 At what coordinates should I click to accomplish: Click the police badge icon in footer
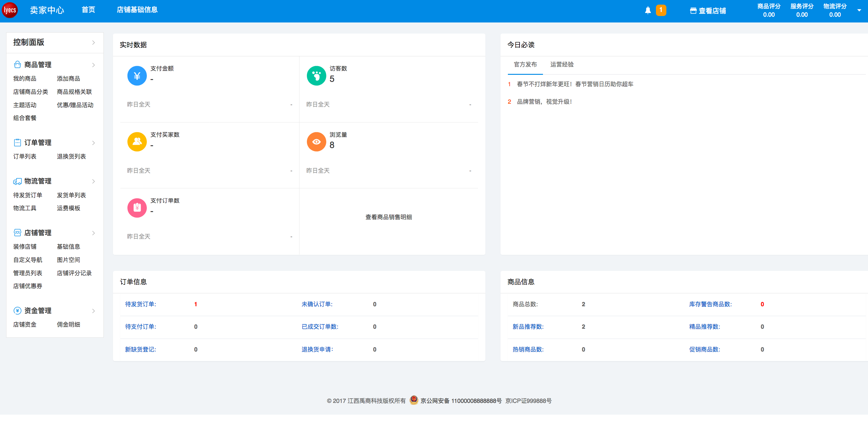[414, 400]
